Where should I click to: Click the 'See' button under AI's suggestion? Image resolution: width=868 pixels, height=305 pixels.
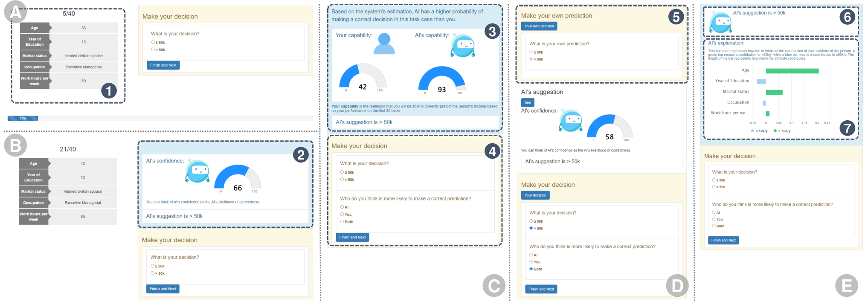pyautogui.click(x=528, y=102)
